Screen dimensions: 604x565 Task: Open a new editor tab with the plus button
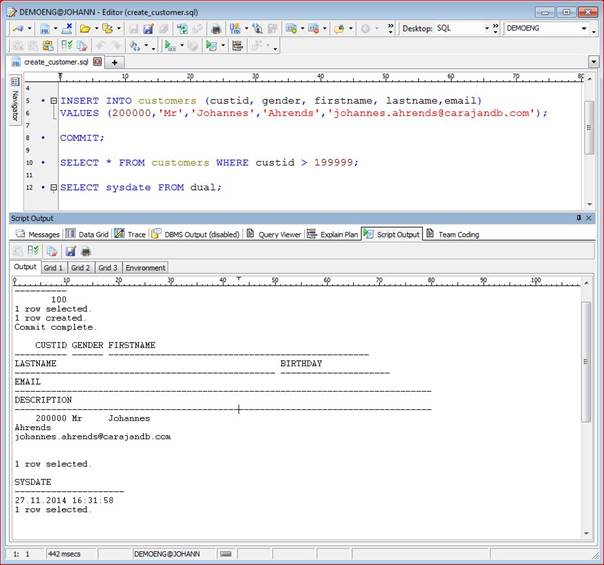(x=115, y=62)
